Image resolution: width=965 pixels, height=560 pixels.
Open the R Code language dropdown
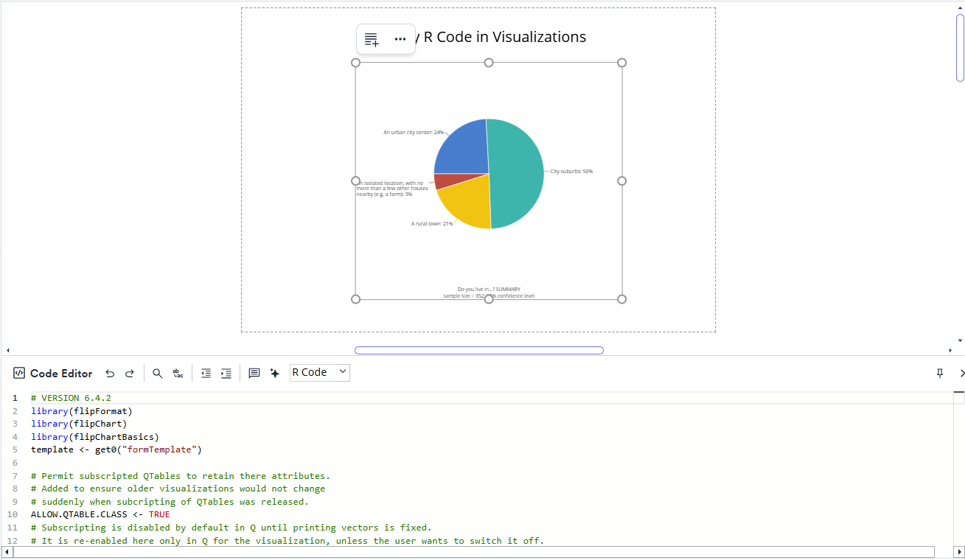coord(319,372)
